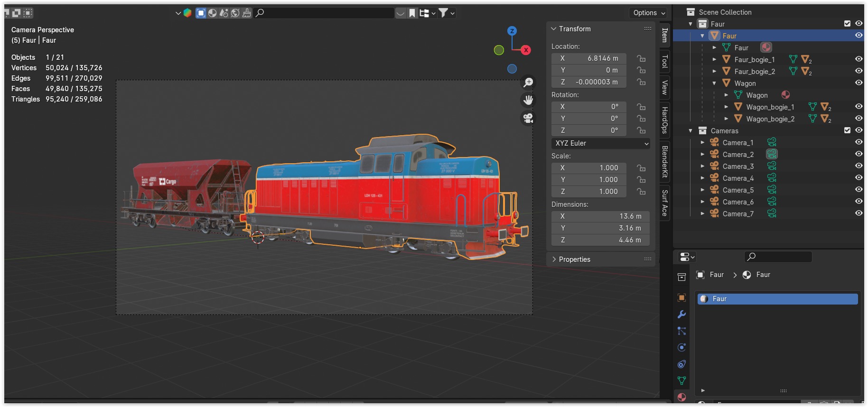Click mesh data icon beside Faur_bogie_1
The width and height of the screenshot is (868, 407).
click(793, 59)
